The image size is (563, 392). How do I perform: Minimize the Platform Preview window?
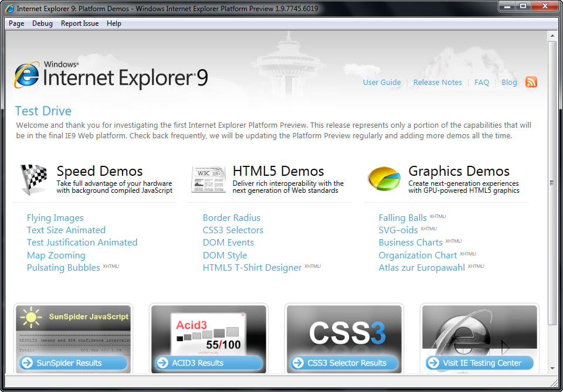click(507, 6)
